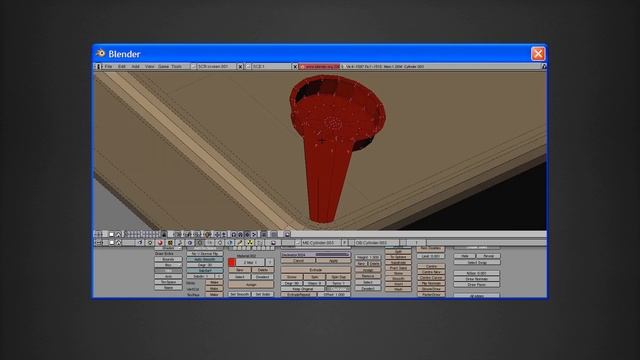Click the Blender logo in the title bar
Image resolution: width=640 pixels, height=360 pixels.
(100, 53)
